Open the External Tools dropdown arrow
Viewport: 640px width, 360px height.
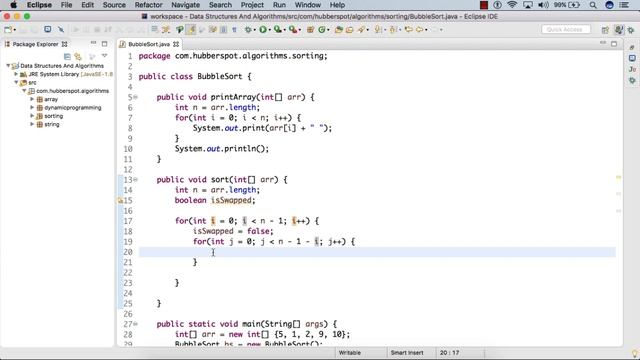pos(300,30)
